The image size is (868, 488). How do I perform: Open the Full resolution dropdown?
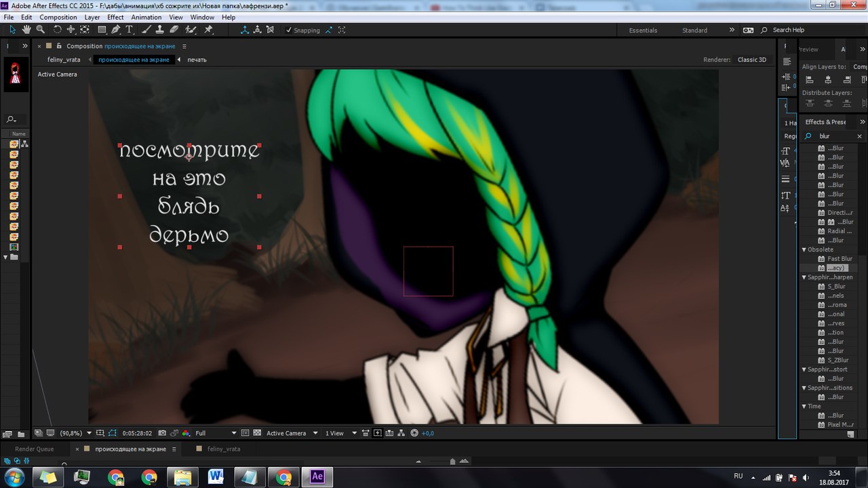[216, 433]
